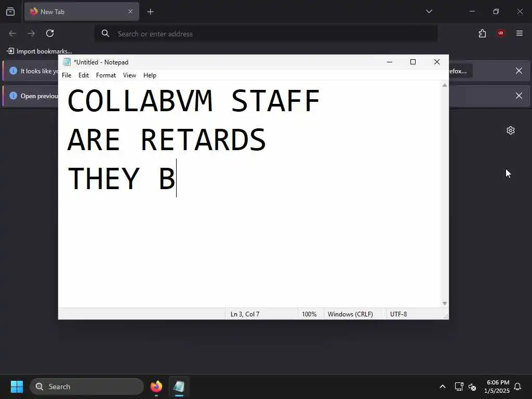Viewport: 532px width, 399px height.
Task: Click Firefox icon on the taskbar
Action: click(x=156, y=387)
